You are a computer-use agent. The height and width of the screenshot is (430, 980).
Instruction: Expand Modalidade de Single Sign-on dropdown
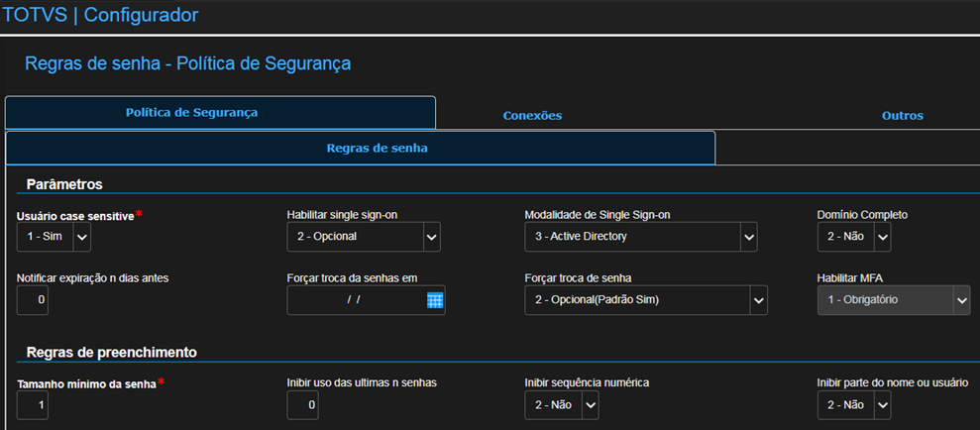(750, 237)
